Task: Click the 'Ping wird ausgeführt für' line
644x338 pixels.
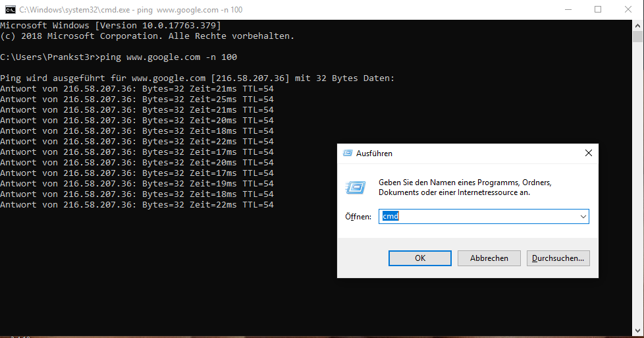Action: pos(197,78)
